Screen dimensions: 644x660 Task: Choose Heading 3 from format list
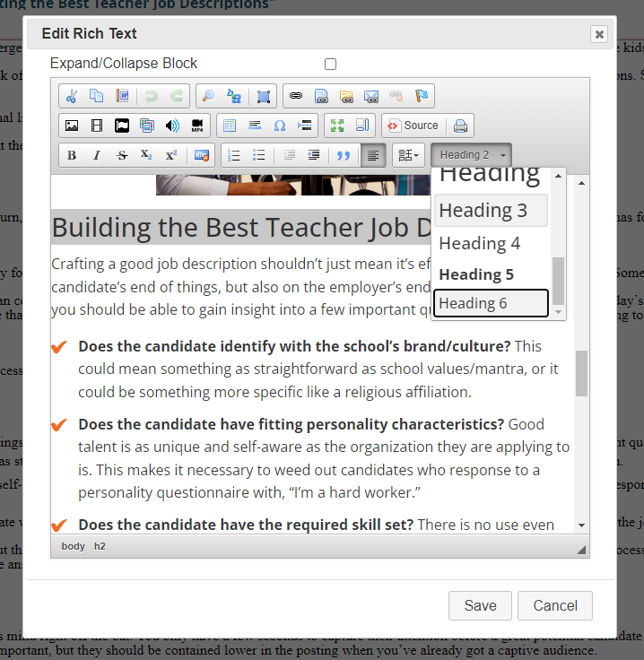coord(491,210)
